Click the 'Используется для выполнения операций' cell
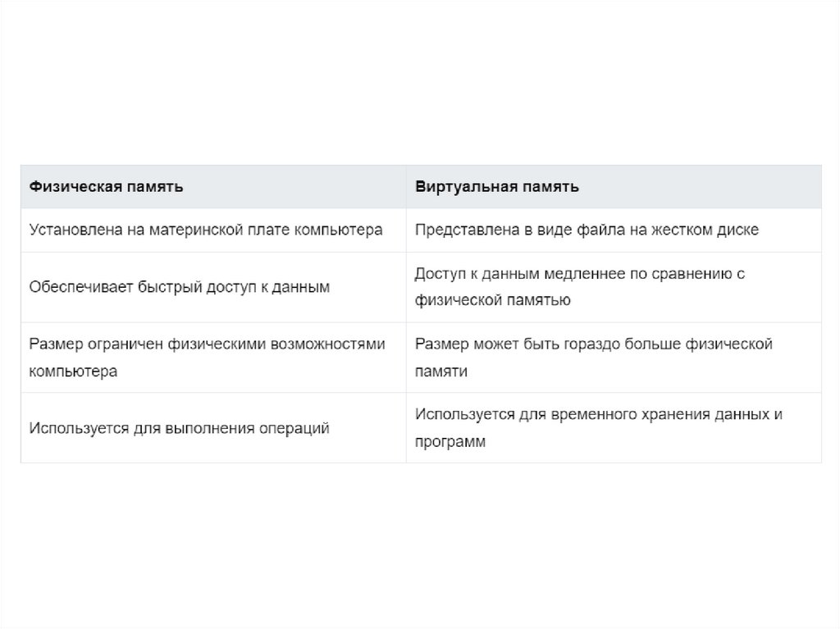This screenshot has height=629, width=840. [179, 428]
